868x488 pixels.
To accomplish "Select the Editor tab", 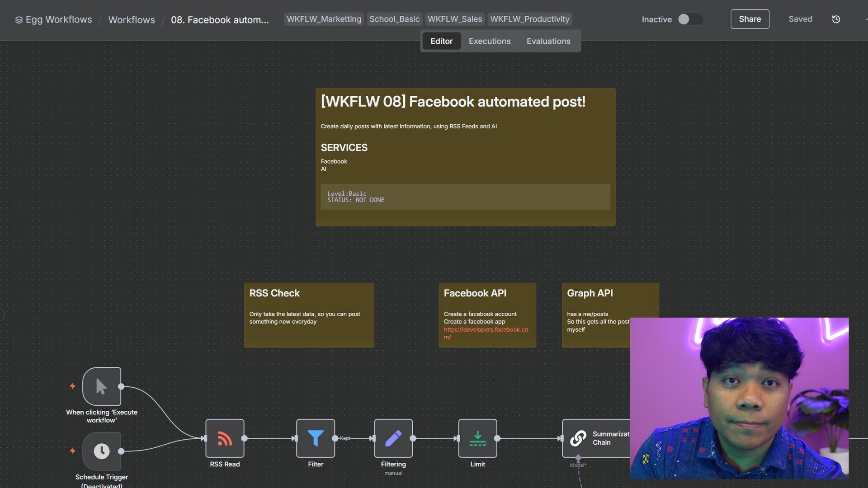I will [x=441, y=41].
